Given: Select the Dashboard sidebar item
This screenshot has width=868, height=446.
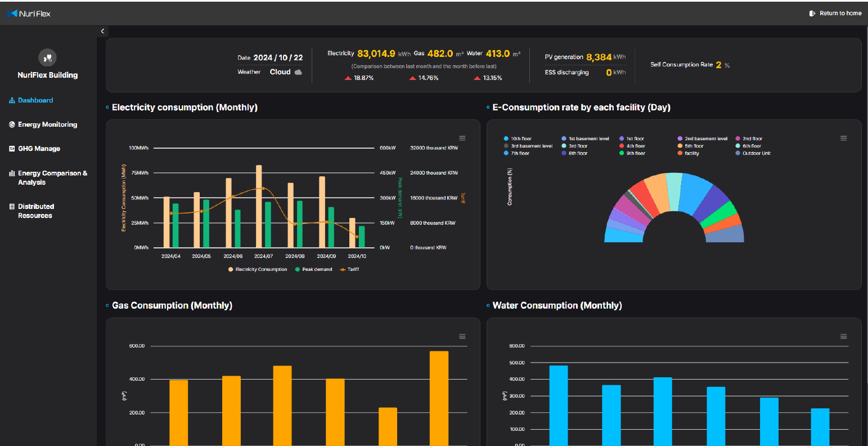Looking at the screenshot, I should pyautogui.click(x=35, y=100).
